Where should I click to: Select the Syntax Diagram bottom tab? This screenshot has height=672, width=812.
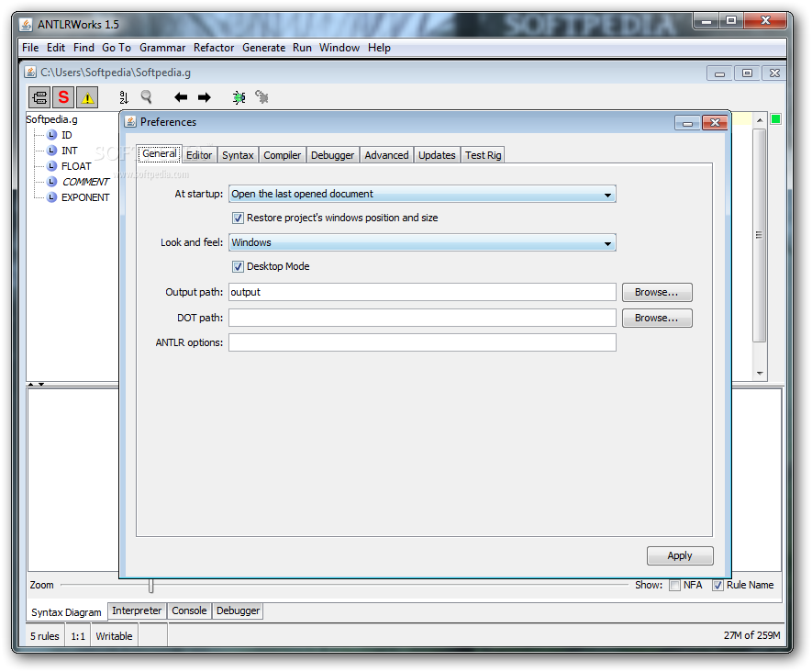(66, 612)
